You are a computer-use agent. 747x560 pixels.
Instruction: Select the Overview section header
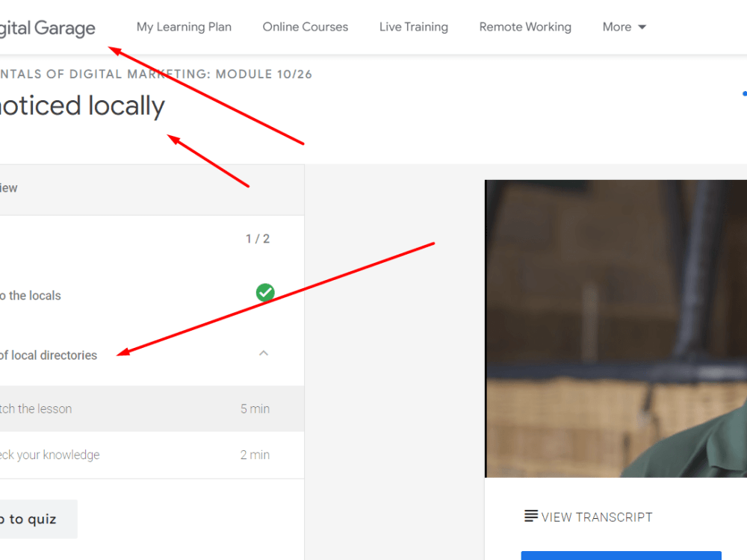tap(152, 190)
